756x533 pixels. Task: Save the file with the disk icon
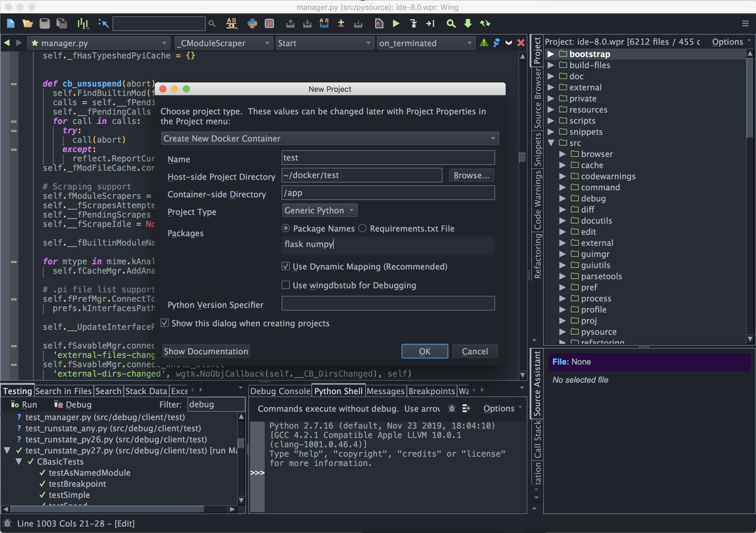pos(45,23)
